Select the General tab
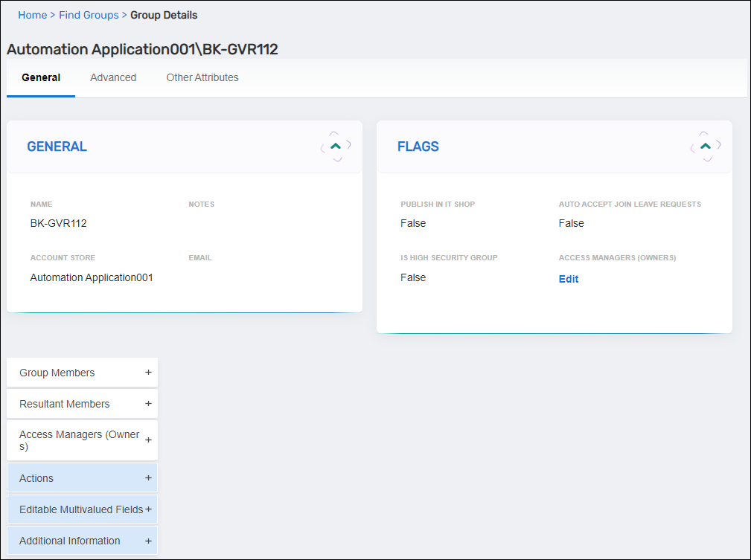Image resolution: width=751 pixels, height=560 pixels. tap(41, 77)
